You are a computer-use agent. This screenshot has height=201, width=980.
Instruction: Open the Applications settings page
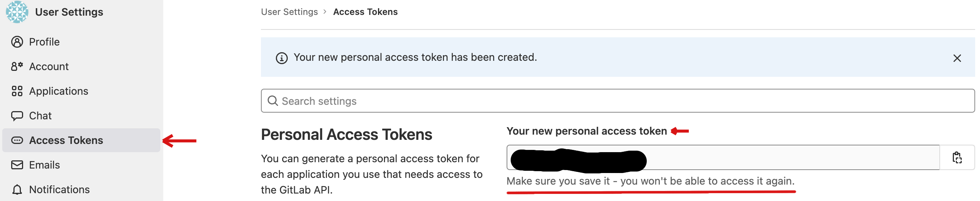pyautogui.click(x=59, y=91)
